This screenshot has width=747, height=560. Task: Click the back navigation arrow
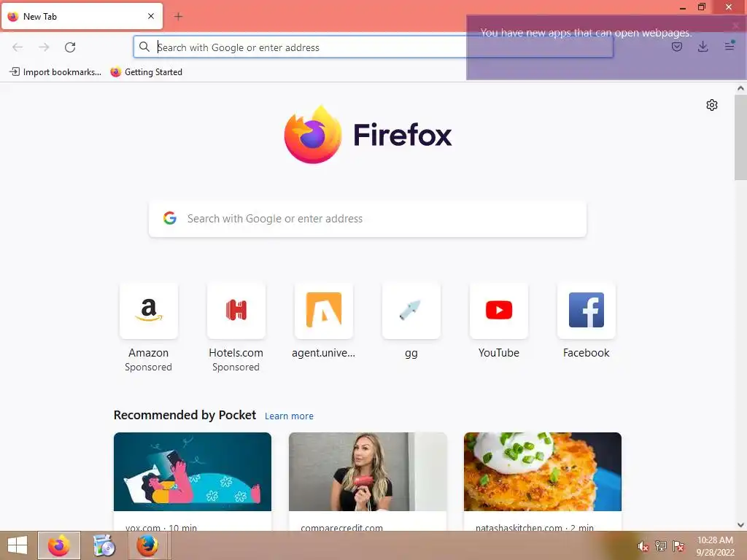[18, 47]
